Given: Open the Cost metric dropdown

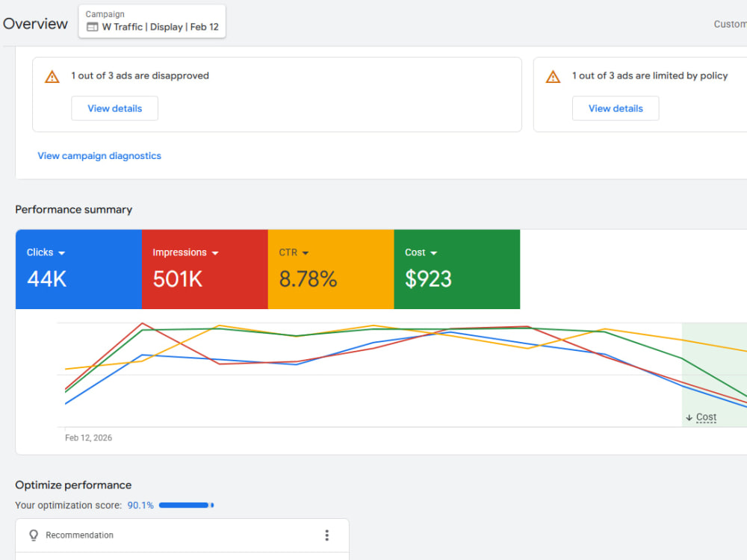Looking at the screenshot, I should [x=421, y=252].
